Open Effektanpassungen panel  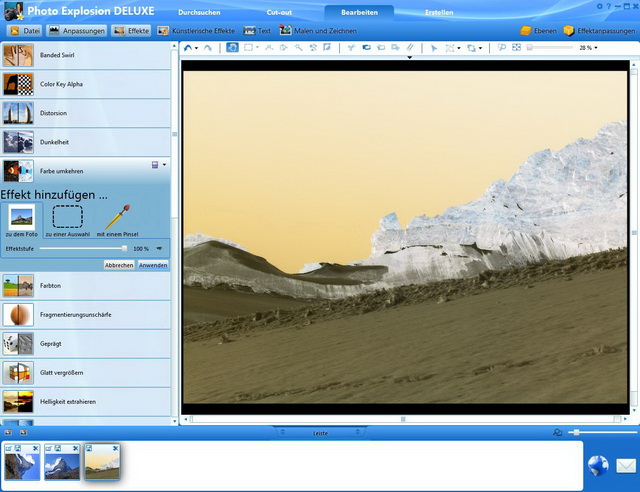[x=598, y=31]
